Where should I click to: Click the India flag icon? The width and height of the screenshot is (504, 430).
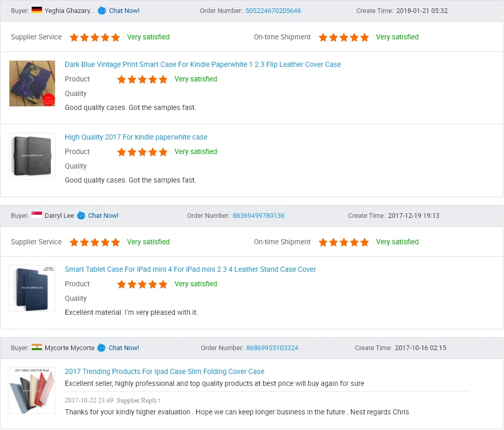click(x=37, y=347)
